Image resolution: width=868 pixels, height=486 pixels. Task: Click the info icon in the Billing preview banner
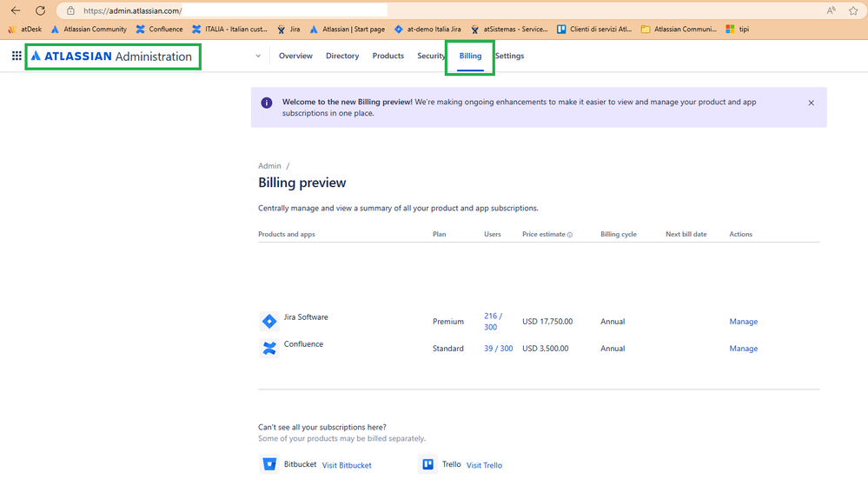266,103
